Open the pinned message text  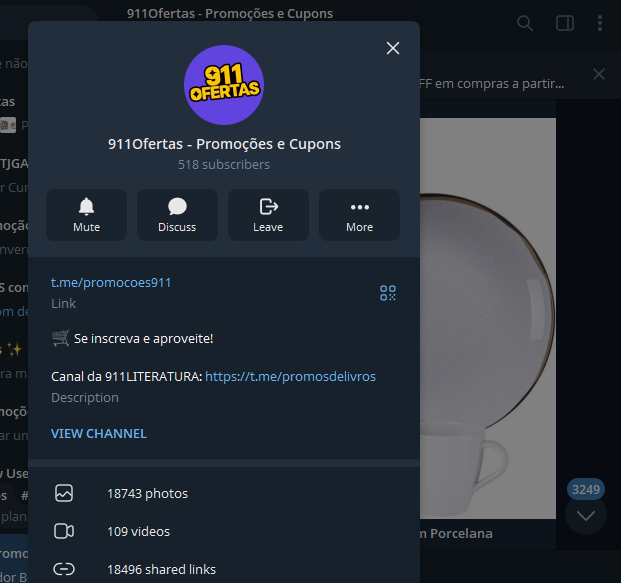click(491, 84)
